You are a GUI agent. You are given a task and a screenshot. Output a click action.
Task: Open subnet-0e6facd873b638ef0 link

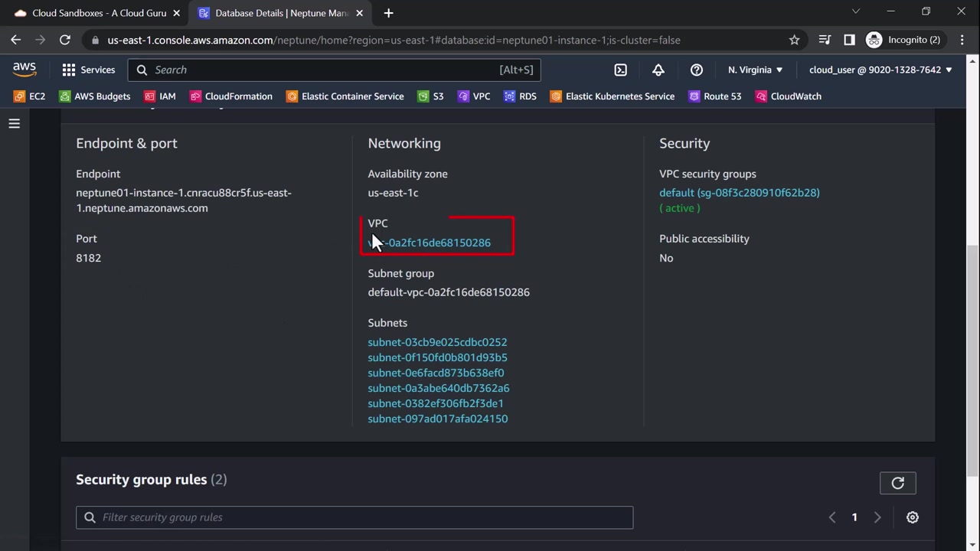tap(436, 373)
